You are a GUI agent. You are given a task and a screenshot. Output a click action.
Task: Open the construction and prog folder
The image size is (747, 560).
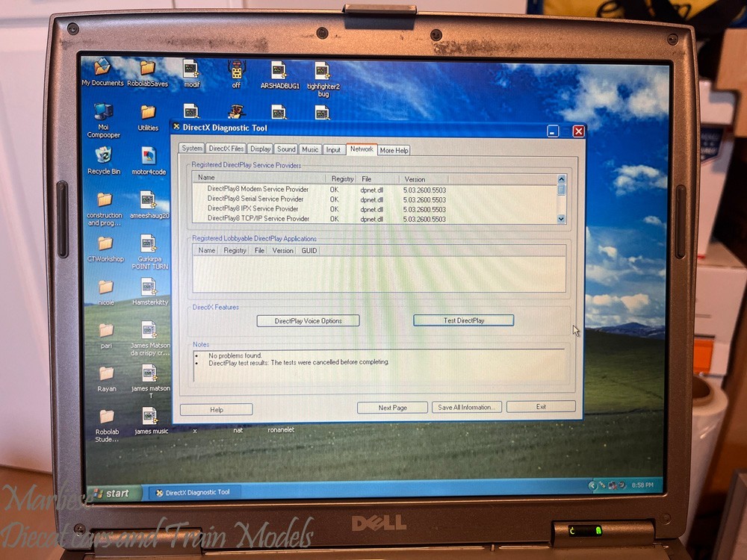pyautogui.click(x=105, y=199)
